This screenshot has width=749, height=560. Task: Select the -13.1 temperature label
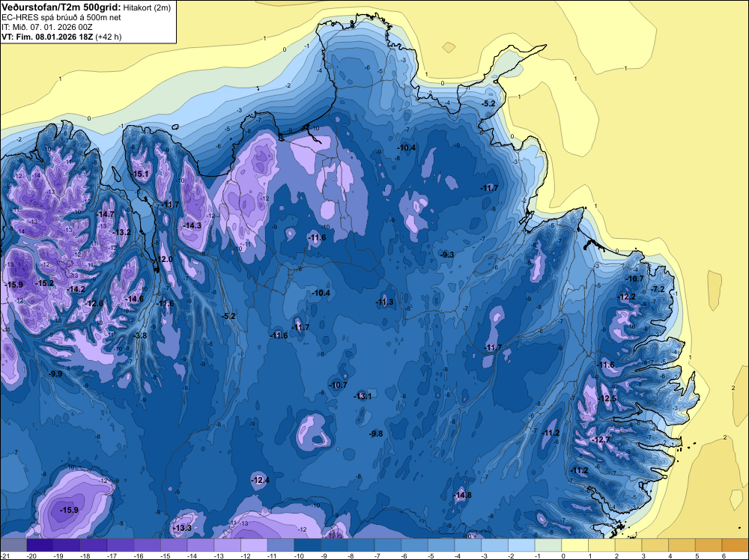pyautogui.click(x=363, y=396)
